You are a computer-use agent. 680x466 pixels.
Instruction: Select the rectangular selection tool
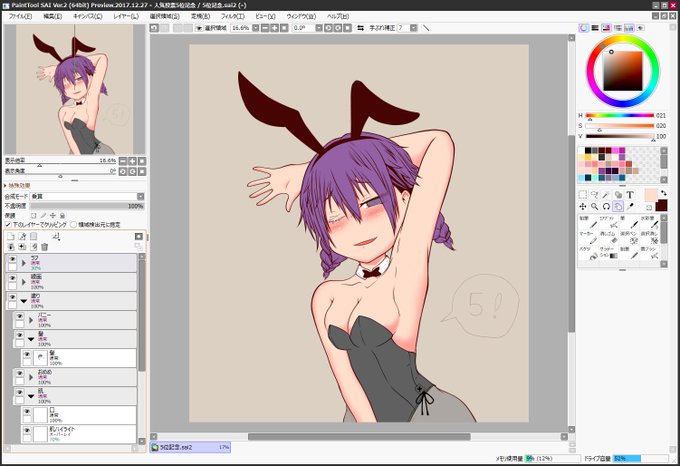[x=583, y=195]
